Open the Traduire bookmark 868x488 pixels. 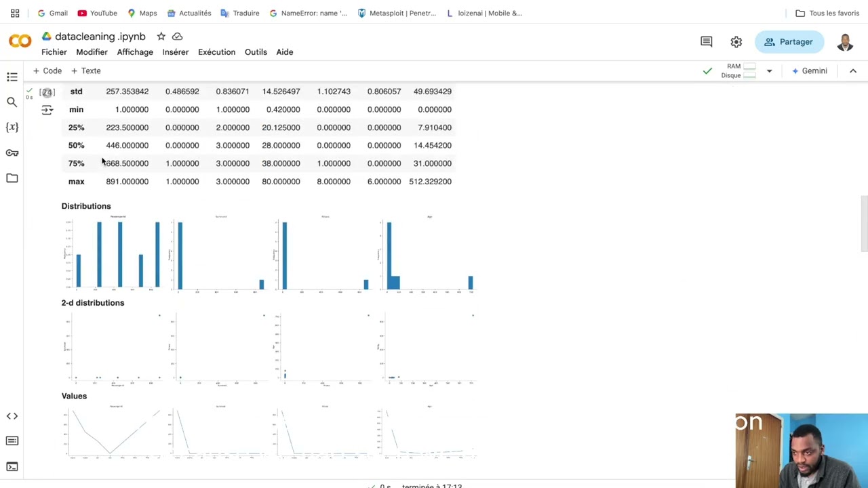[240, 13]
